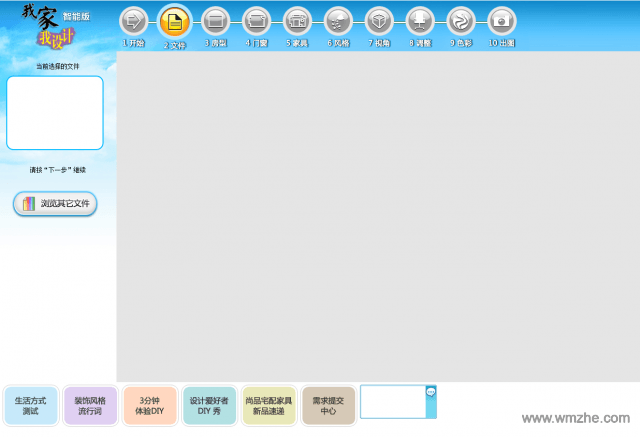
Task: Click inside the bottom message input box
Action: pos(392,402)
